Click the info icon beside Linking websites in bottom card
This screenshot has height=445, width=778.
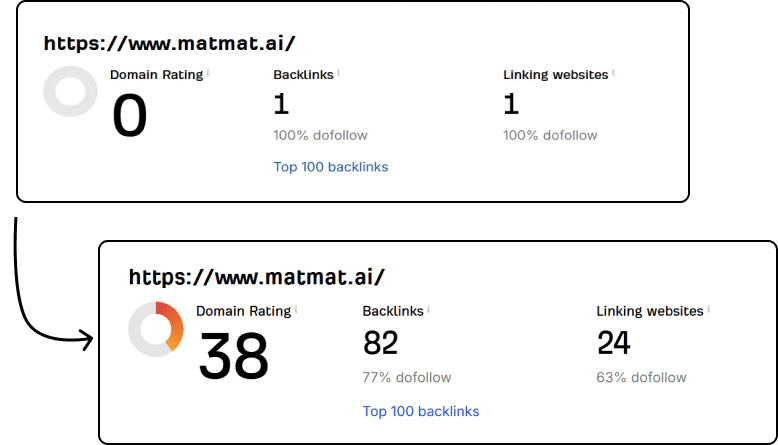point(708,309)
